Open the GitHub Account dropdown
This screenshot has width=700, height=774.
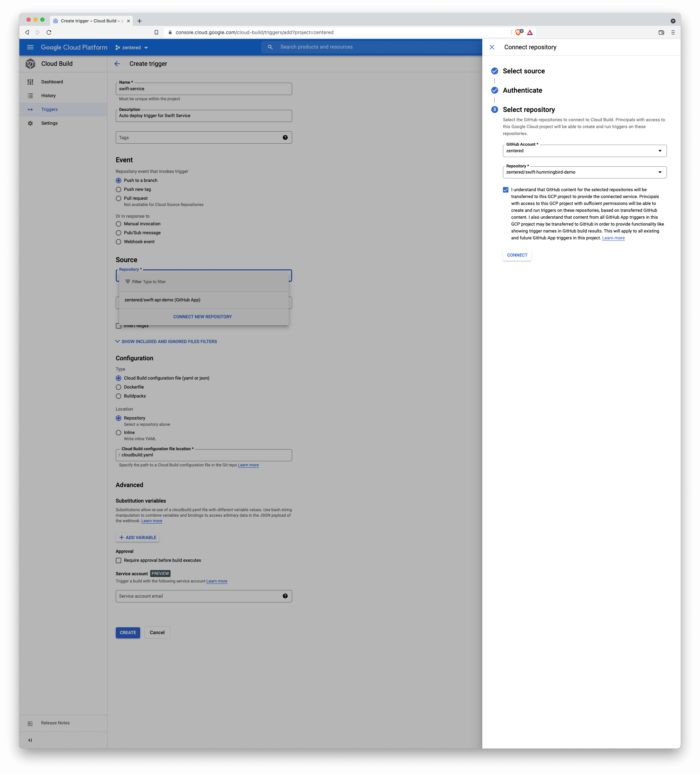tap(583, 150)
